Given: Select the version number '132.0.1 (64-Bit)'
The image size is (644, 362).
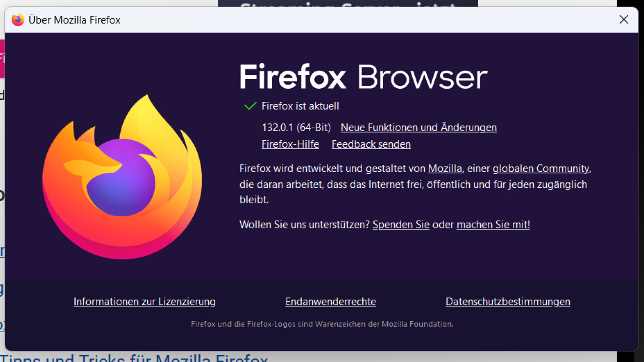Looking at the screenshot, I should [296, 128].
